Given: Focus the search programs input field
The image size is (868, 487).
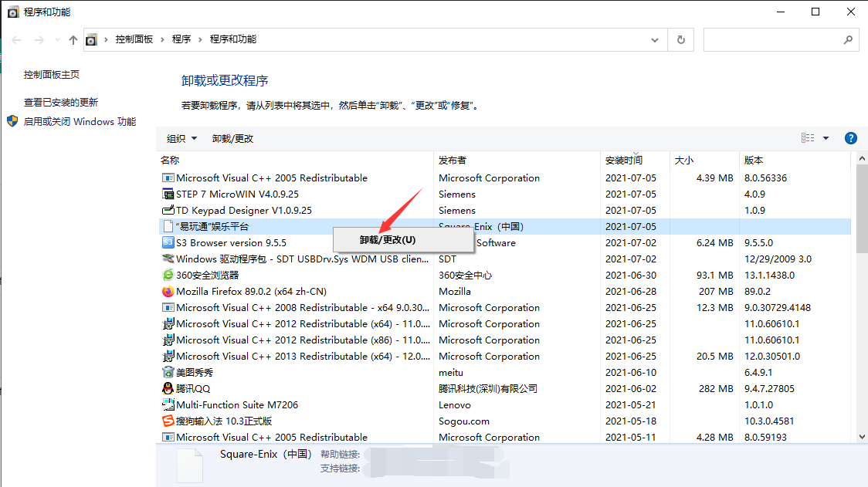Looking at the screenshot, I should click(x=773, y=40).
